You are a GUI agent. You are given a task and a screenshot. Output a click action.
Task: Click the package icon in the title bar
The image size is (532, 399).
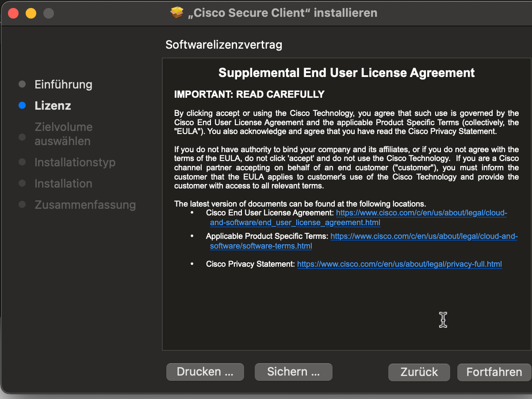177,13
